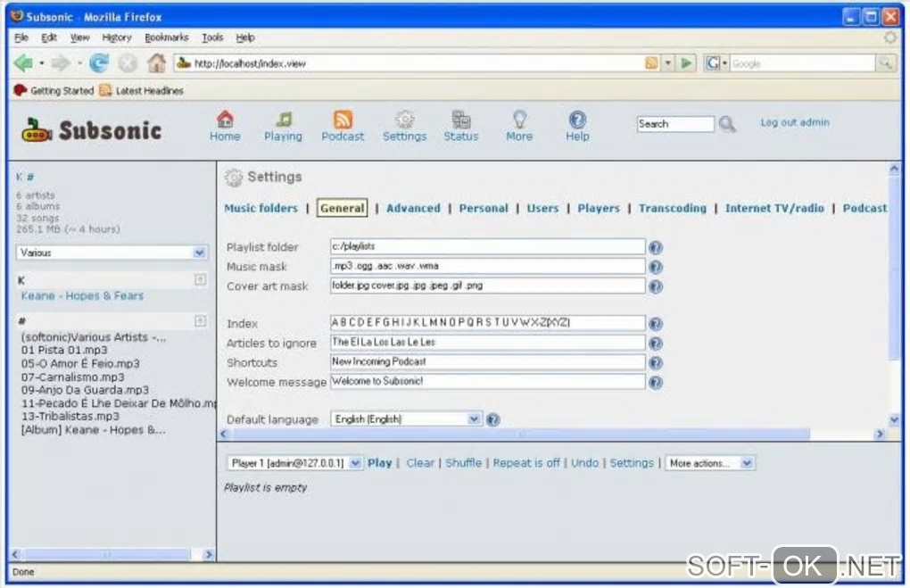
Task: Switch to the Music folders tab
Action: coord(261,209)
